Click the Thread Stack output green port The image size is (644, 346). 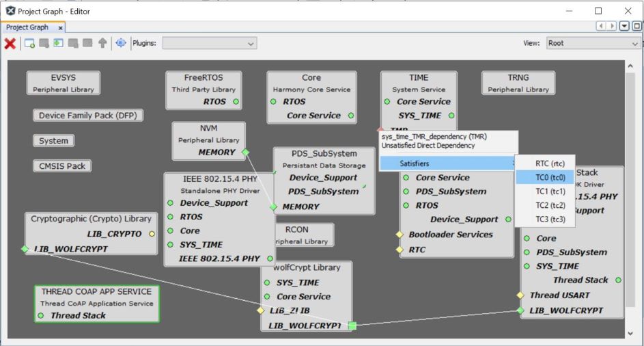(x=618, y=280)
